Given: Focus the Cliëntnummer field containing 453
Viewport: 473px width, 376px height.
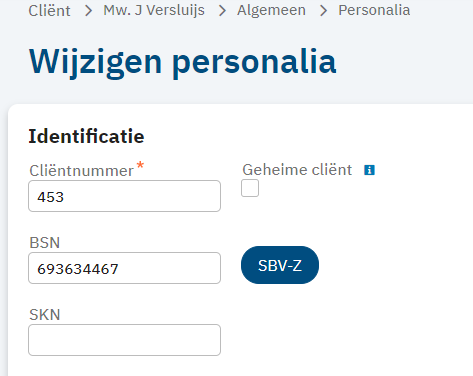Looking at the screenshot, I should [124, 196].
